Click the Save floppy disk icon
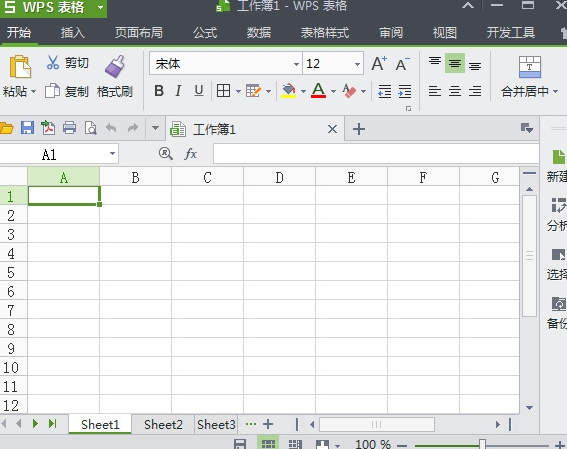Image resolution: width=567 pixels, height=449 pixels. point(27,128)
